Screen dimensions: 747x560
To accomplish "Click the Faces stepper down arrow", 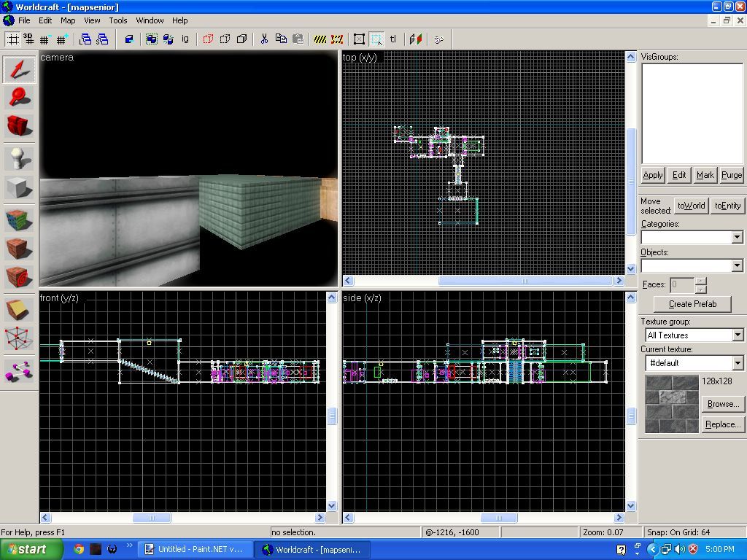I will click(x=701, y=289).
